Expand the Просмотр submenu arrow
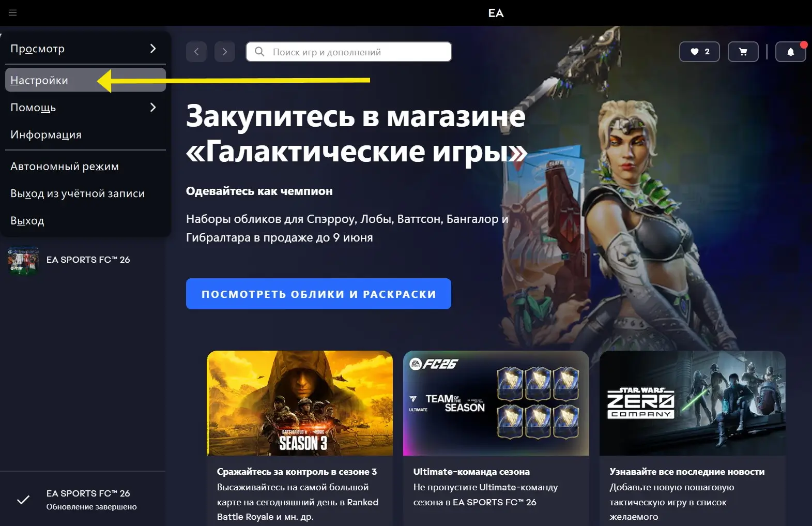The height and width of the screenshot is (526, 812). 153,49
